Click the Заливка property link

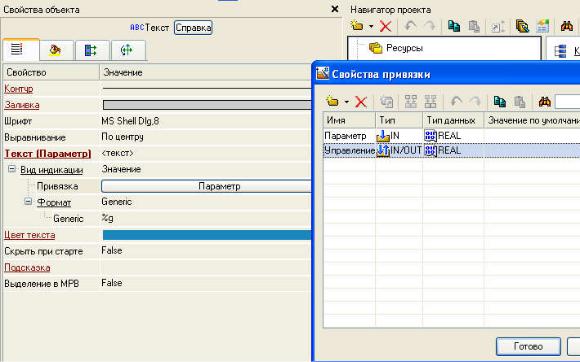coord(22,105)
